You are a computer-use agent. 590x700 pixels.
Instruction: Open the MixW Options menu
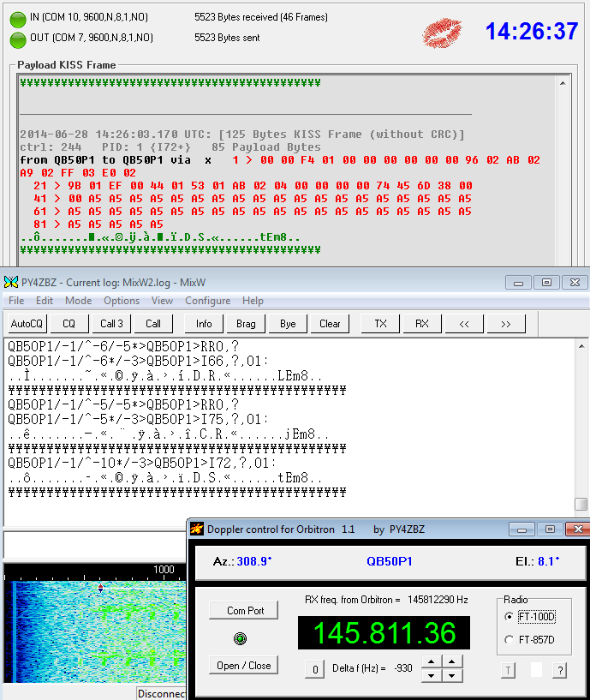coord(122,301)
